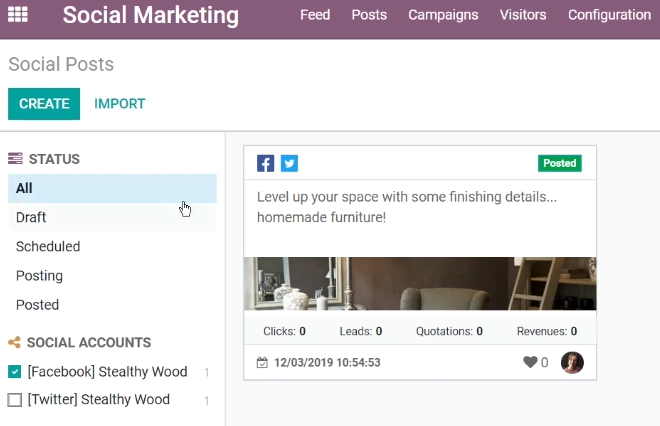The width and height of the screenshot is (660, 426).
Task: Uncheck the [Facebook] Stealthy Wood account
Action: (15, 372)
